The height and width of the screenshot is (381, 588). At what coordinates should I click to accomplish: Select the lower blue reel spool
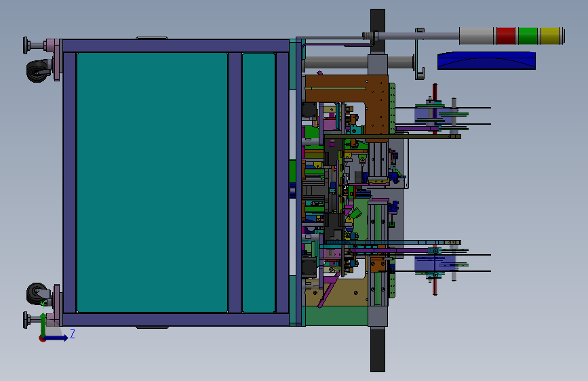(434, 263)
